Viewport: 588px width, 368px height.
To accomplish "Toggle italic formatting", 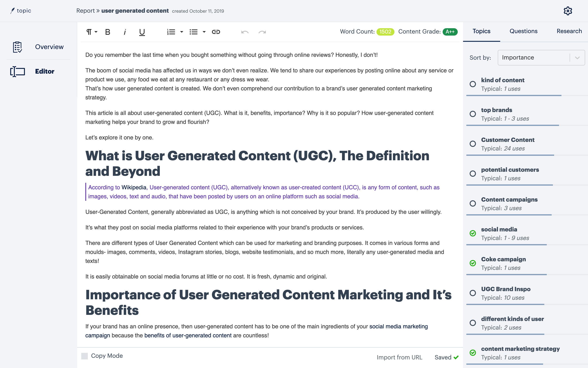I will coord(125,32).
